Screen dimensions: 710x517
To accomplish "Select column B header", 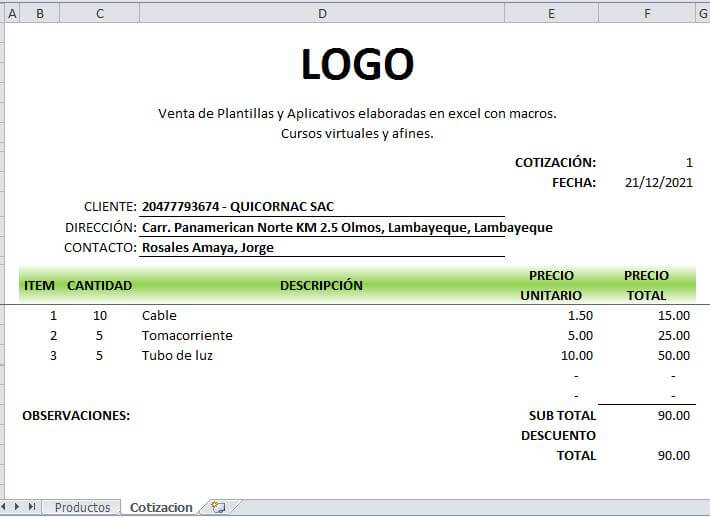I will point(39,13).
